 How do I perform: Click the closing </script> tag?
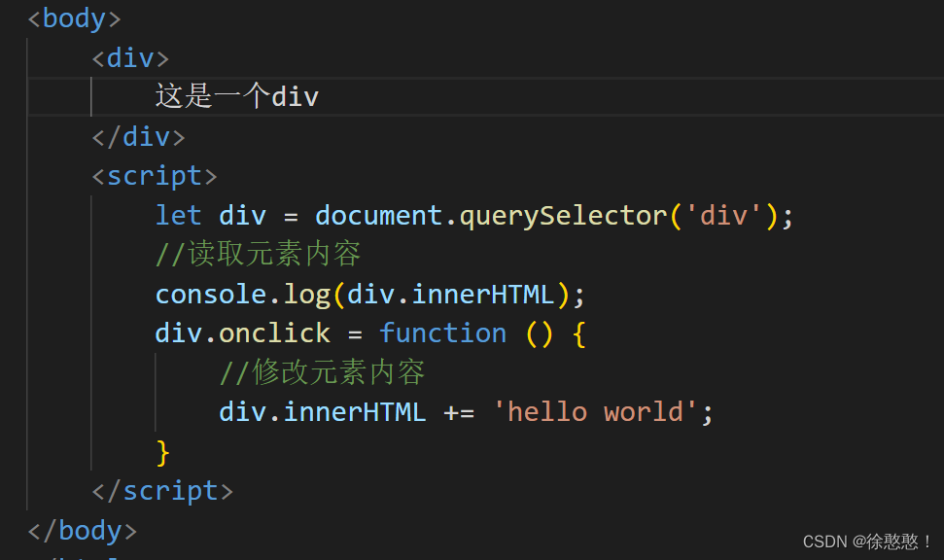(162, 491)
